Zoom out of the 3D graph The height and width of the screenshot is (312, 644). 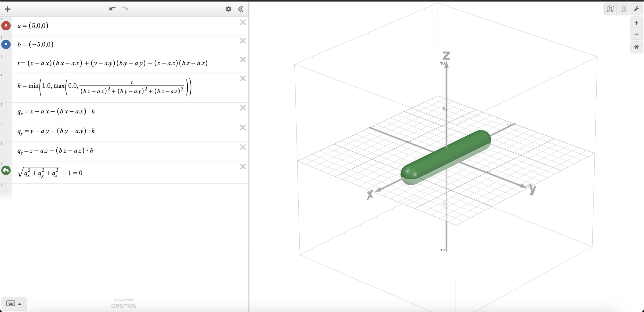pos(636,34)
